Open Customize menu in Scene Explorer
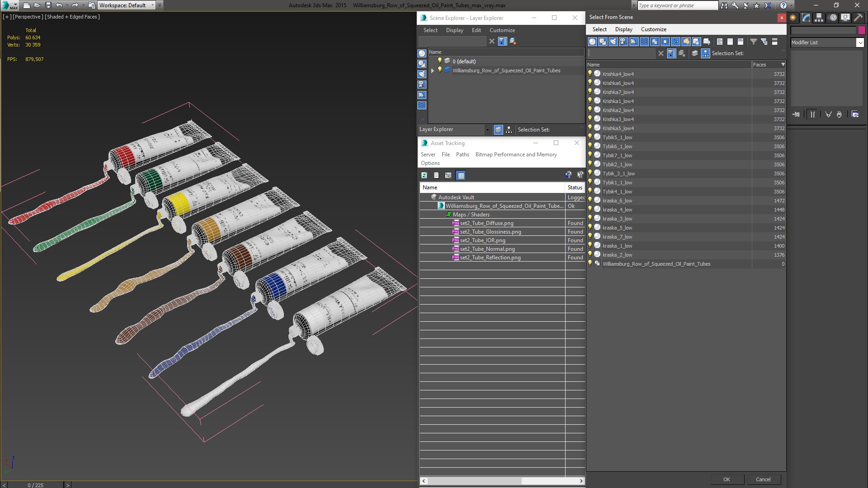 pos(502,30)
